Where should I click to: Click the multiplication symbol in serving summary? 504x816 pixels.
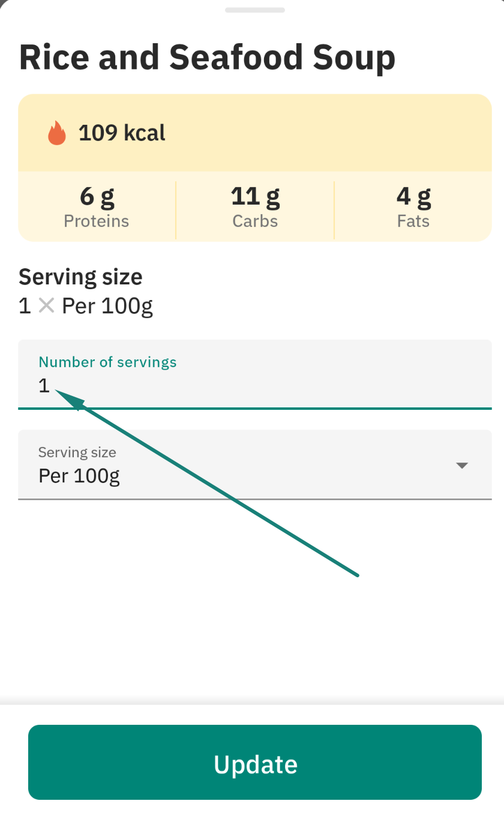(x=46, y=306)
